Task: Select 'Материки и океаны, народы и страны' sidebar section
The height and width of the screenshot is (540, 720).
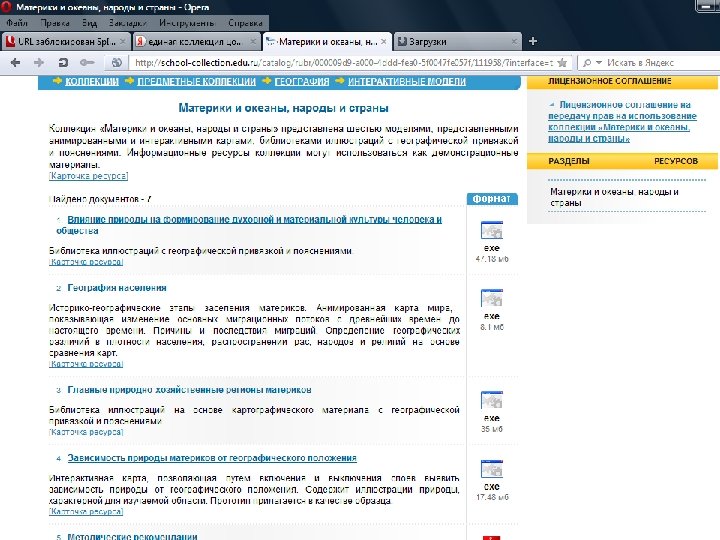Action: click(614, 197)
